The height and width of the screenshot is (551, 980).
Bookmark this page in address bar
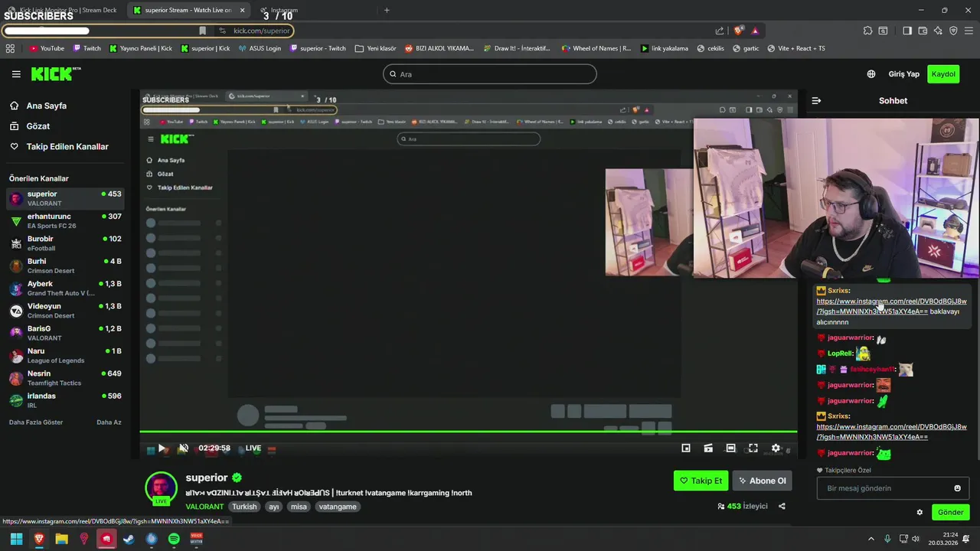[x=202, y=31]
